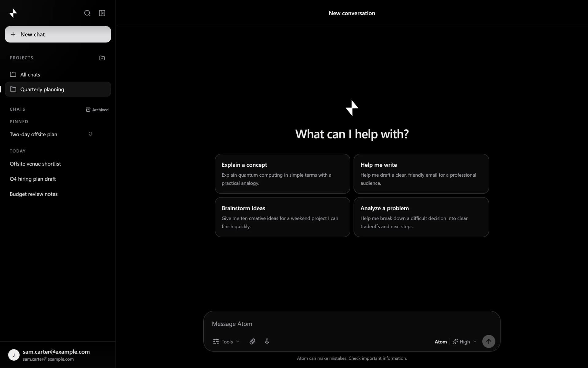Send message with up-arrow button

[x=488, y=341]
